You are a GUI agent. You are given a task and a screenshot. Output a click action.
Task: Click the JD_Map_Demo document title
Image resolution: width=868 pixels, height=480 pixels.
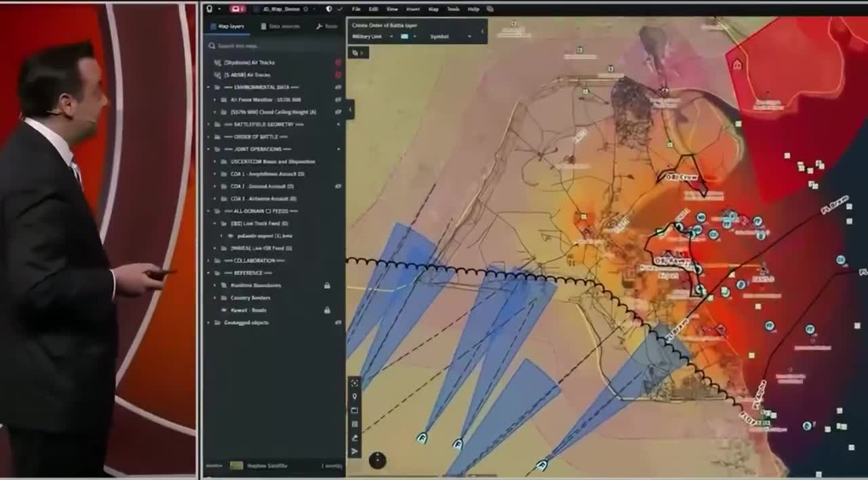coord(281,9)
